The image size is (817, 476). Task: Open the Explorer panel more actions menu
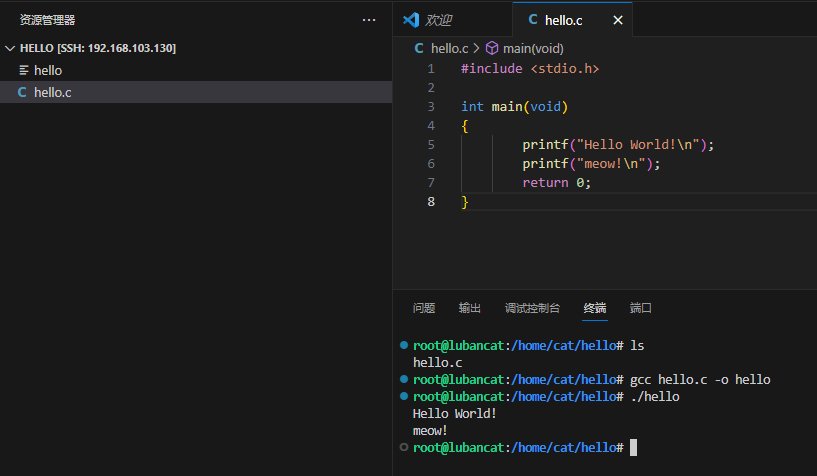tap(368, 20)
